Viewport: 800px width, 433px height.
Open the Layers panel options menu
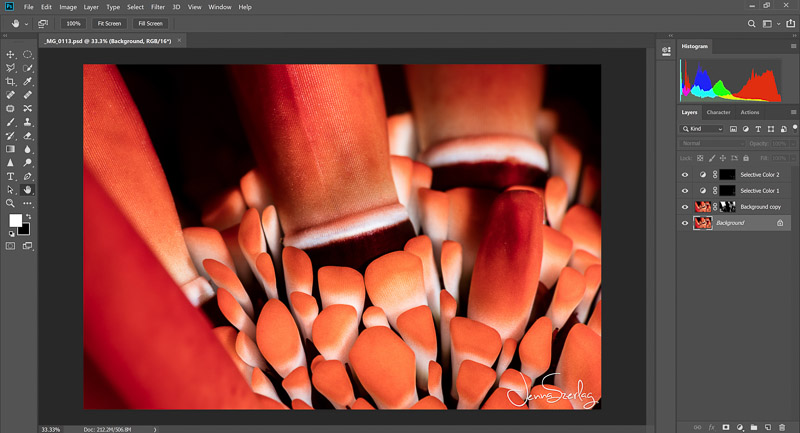point(793,112)
